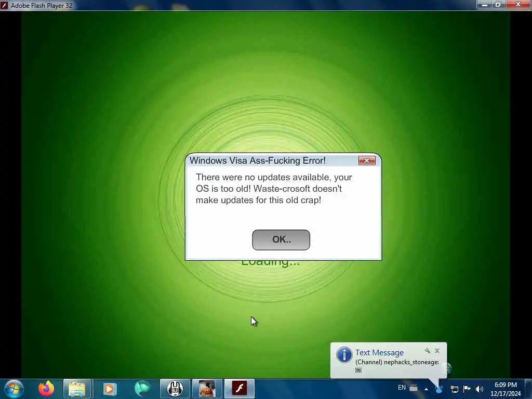
Task: Click the 'Windows Visa Ass-Fucking Error!' dialog title
Action: pyautogui.click(x=258, y=161)
